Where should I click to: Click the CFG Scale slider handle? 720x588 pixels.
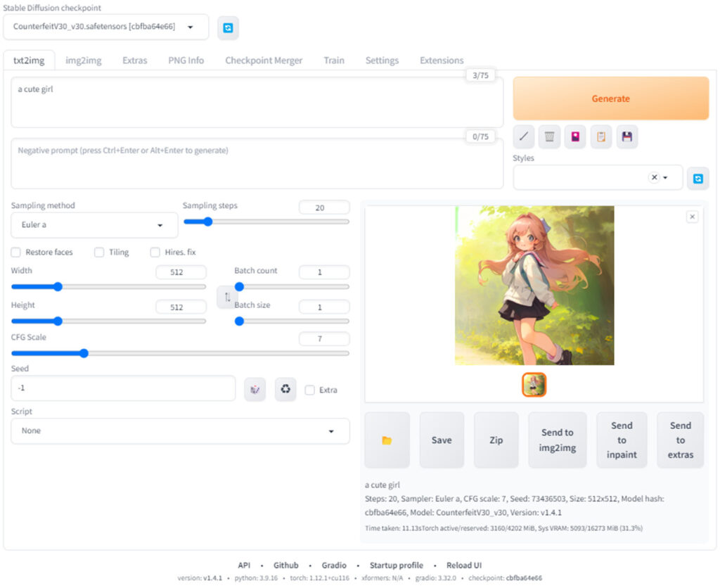tap(84, 353)
